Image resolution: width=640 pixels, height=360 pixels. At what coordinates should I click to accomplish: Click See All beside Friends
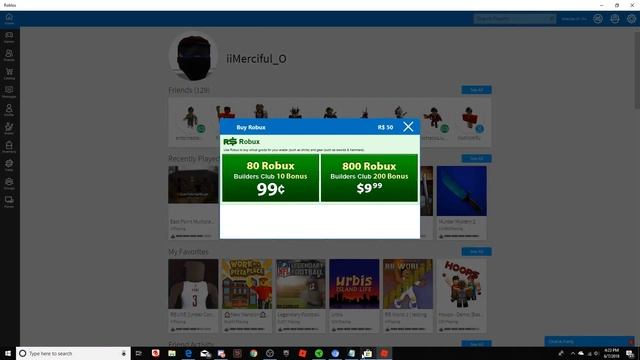pos(476,90)
